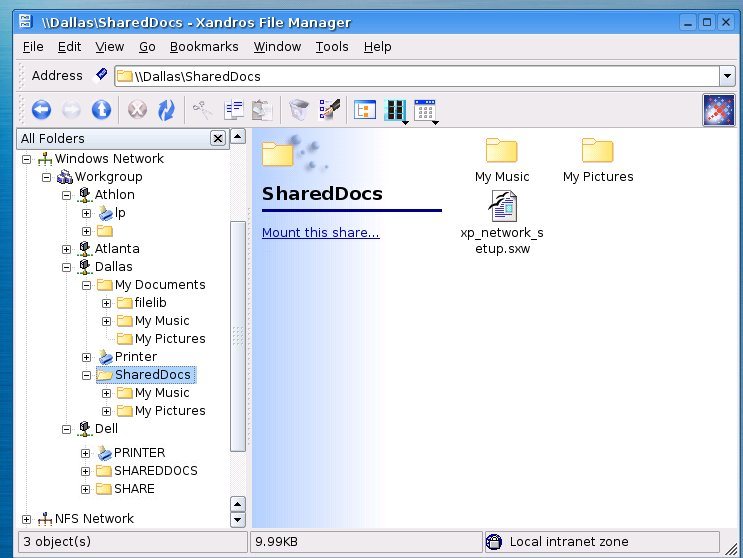
Task: Click the Delete trash icon
Action: point(298,109)
